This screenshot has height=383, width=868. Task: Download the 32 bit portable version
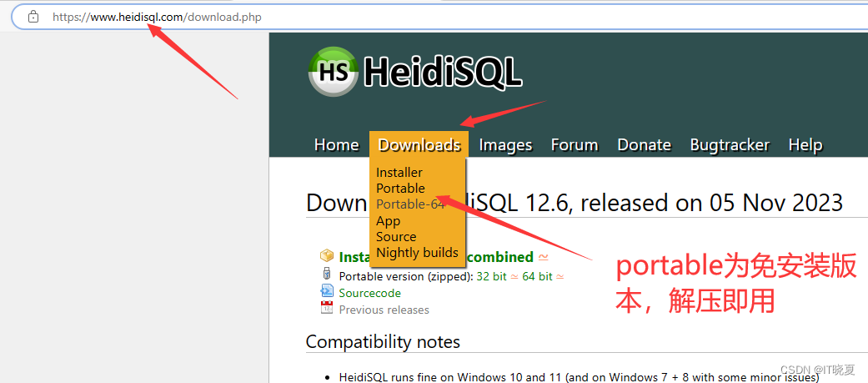pos(492,276)
